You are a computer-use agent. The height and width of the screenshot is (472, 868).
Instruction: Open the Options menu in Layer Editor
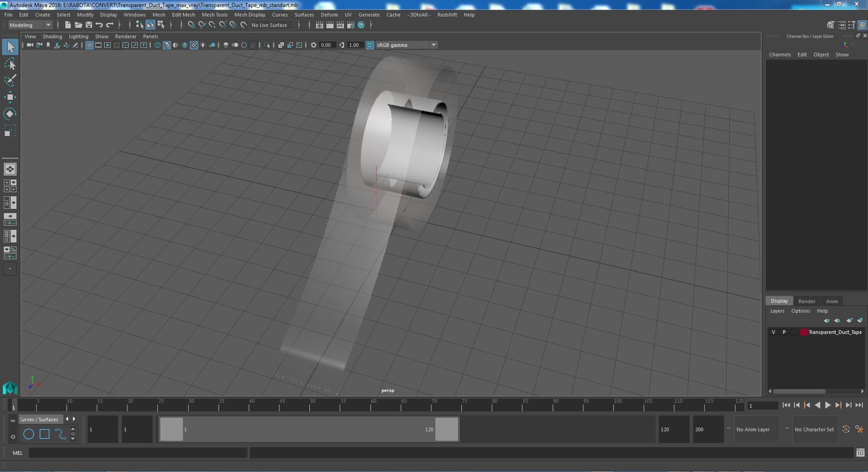click(x=800, y=311)
